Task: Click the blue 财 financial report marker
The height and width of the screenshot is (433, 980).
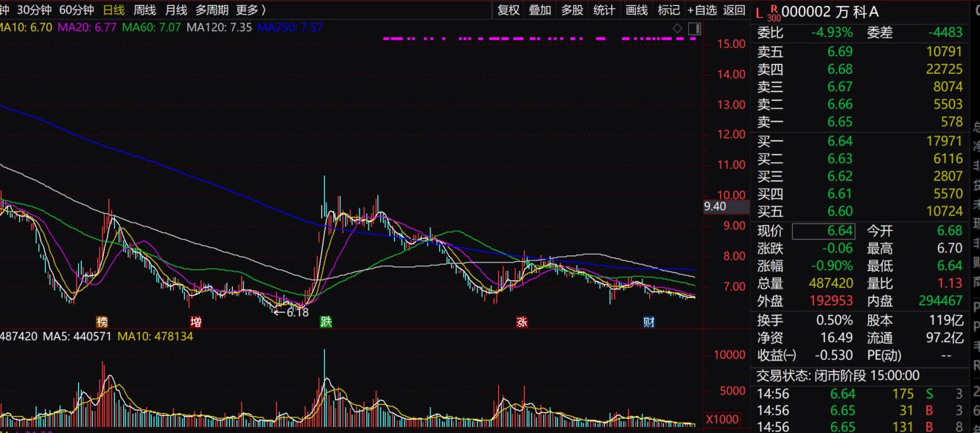Action: point(648,322)
